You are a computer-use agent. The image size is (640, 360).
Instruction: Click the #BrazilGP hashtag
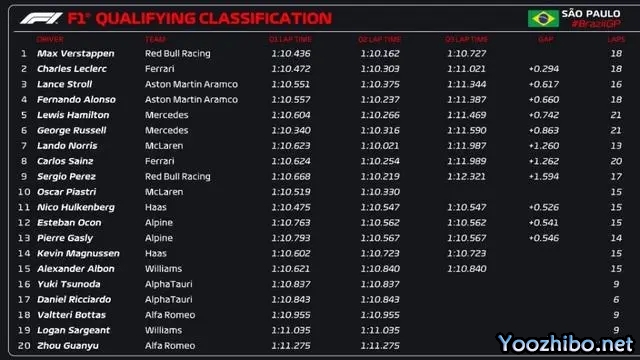point(596,24)
